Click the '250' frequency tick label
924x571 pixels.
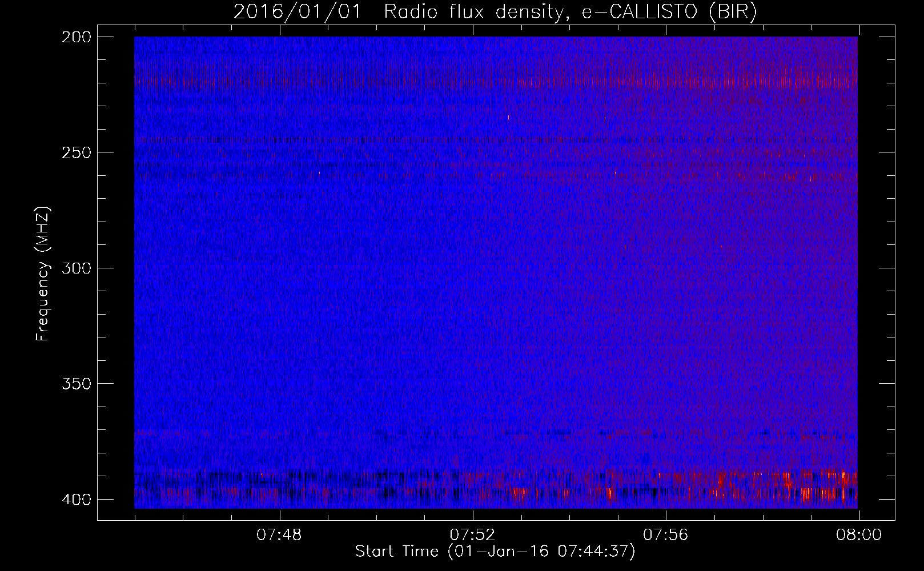77,153
